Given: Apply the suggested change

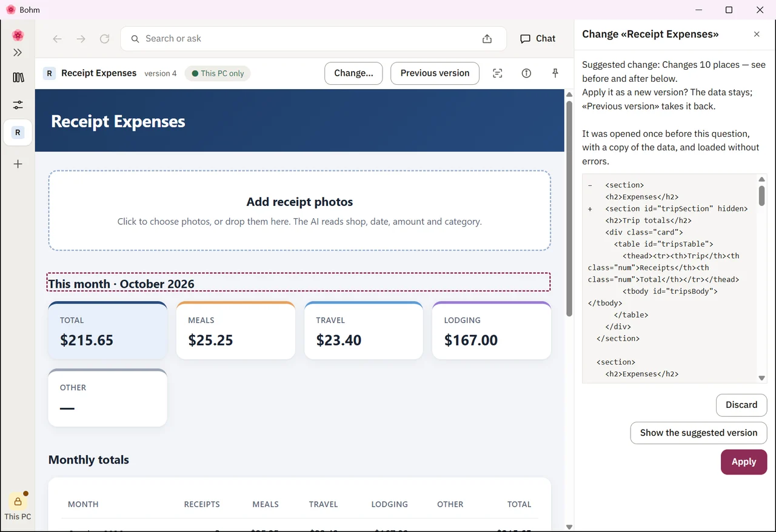Looking at the screenshot, I should click(744, 462).
